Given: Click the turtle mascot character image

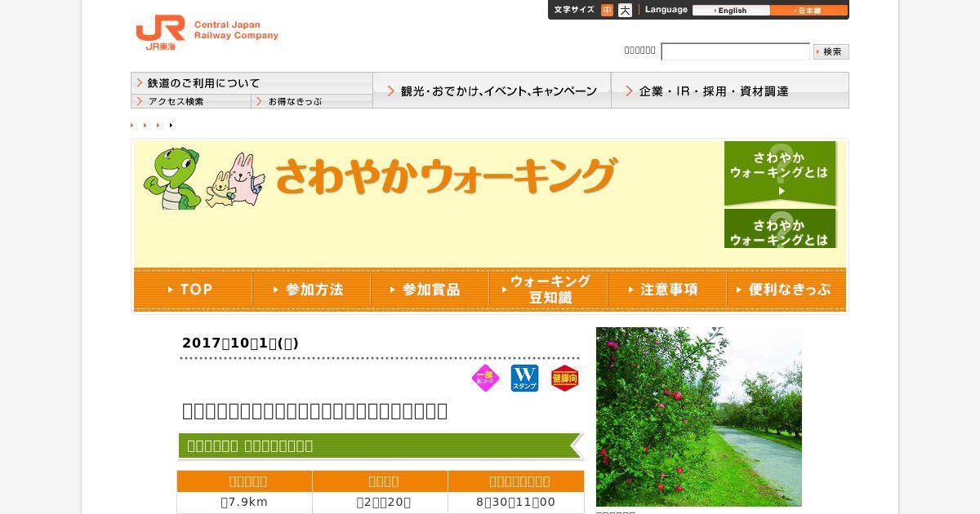Looking at the screenshot, I should tap(172, 178).
